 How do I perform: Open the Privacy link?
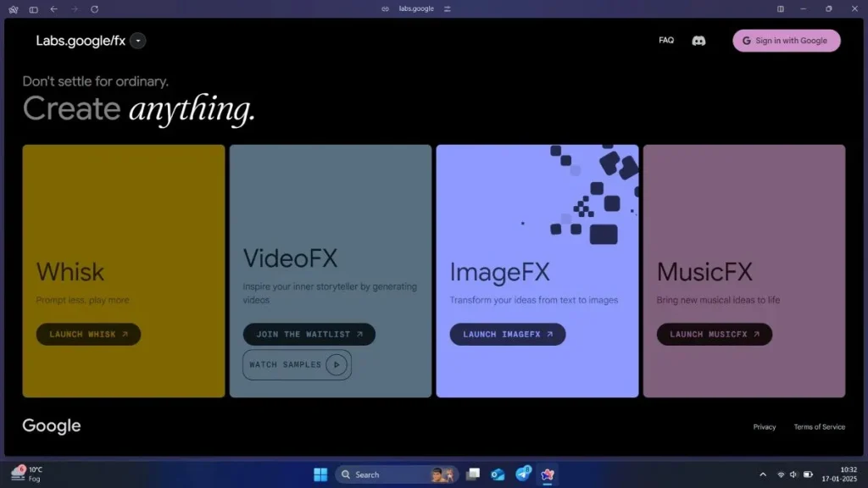click(764, 427)
